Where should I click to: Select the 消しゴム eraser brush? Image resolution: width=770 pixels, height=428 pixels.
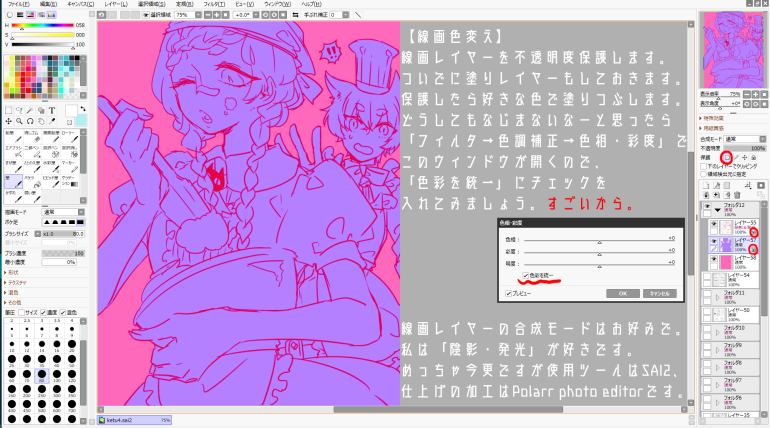(31, 138)
